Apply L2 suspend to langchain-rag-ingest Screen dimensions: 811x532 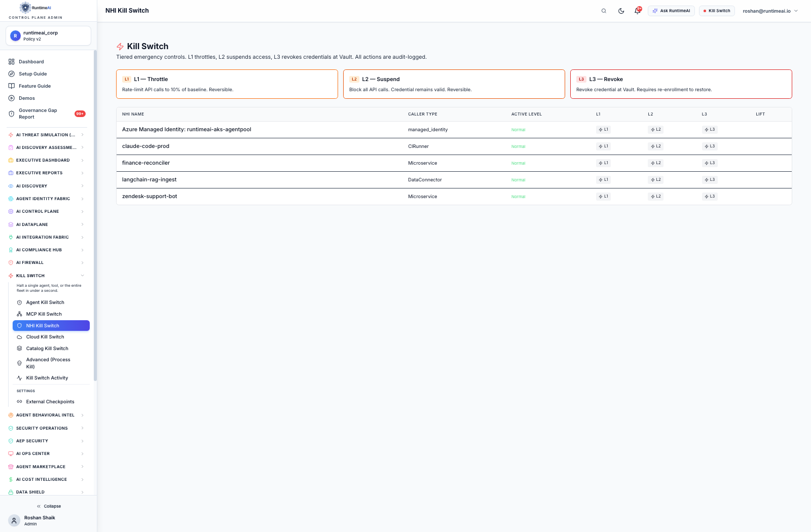[655, 180]
